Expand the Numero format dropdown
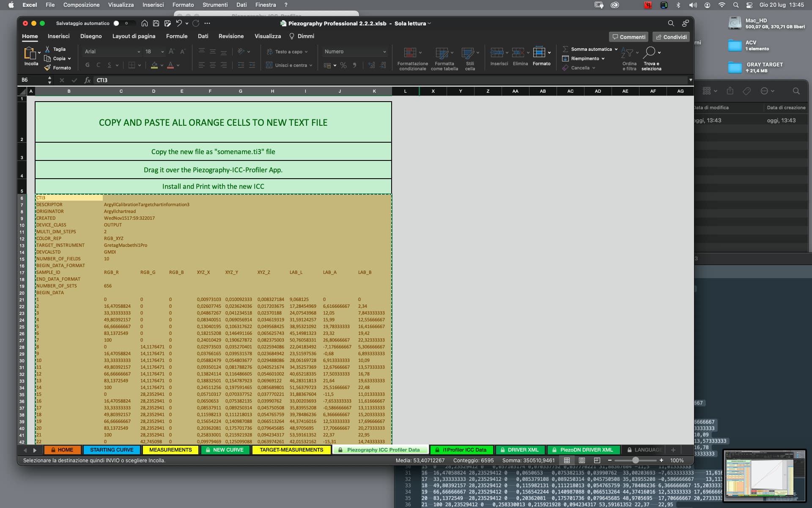The width and height of the screenshot is (812, 508). coord(384,52)
